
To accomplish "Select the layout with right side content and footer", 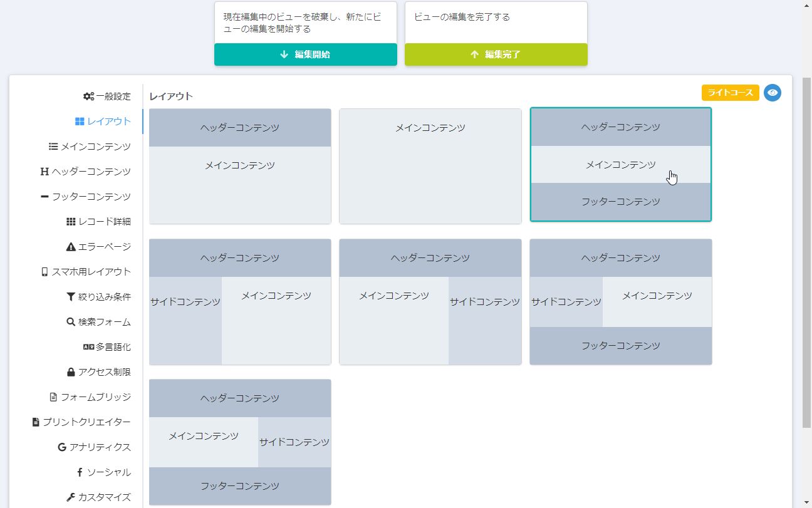I will [240, 442].
